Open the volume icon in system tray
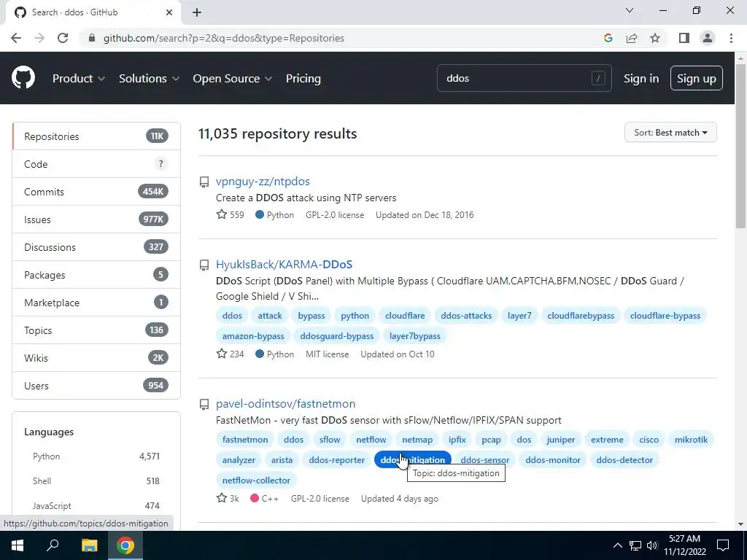 [652, 545]
